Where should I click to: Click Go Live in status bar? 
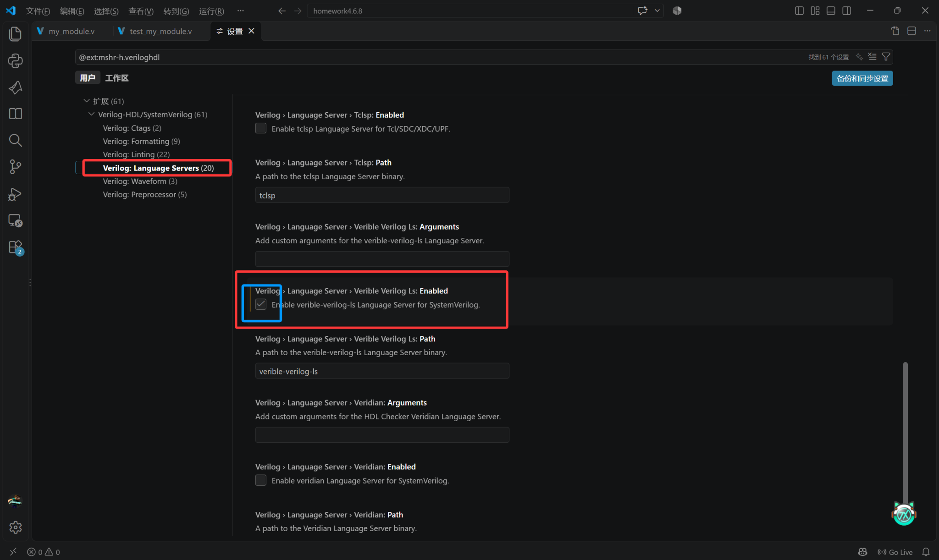coord(895,552)
